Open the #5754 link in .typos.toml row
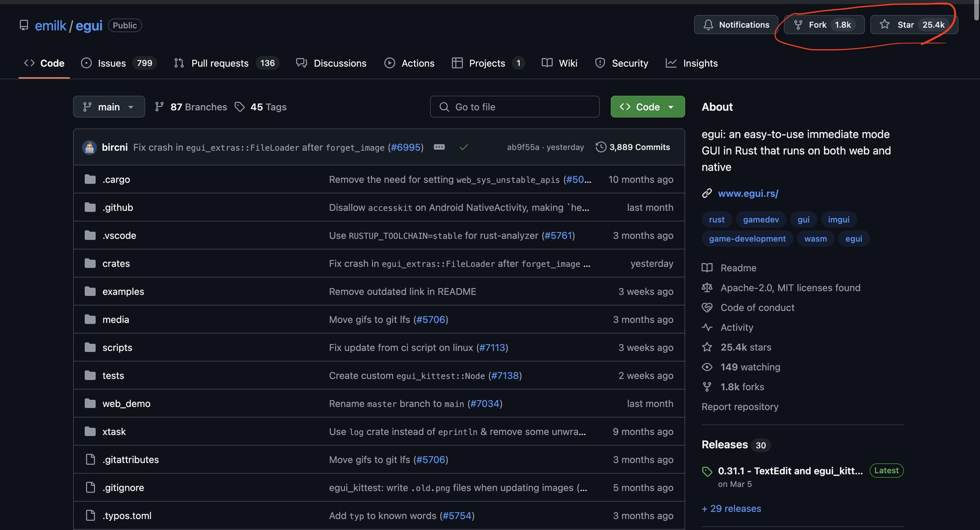This screenshot has height=530, width=980. 457,516
